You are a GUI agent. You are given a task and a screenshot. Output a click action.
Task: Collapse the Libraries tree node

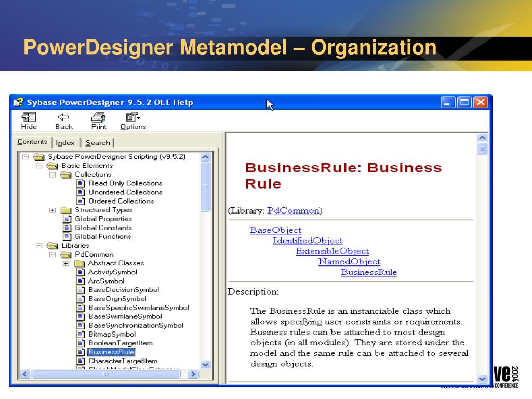(39, 246)
